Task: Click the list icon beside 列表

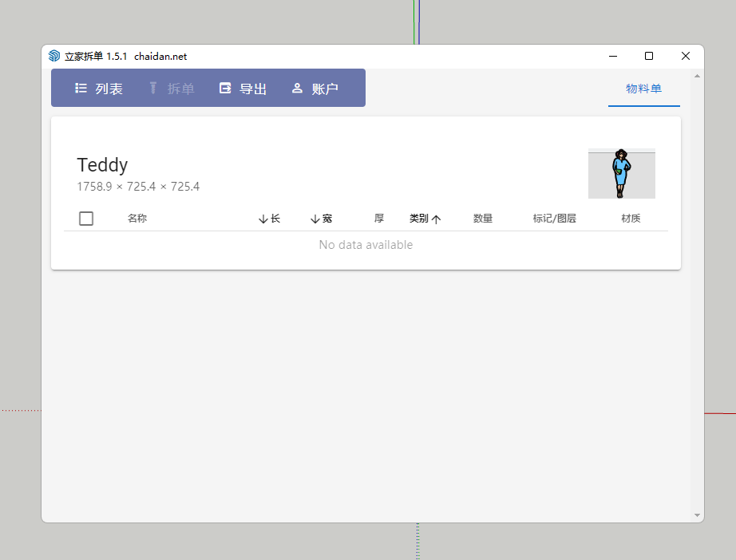Action: [81, 89]
